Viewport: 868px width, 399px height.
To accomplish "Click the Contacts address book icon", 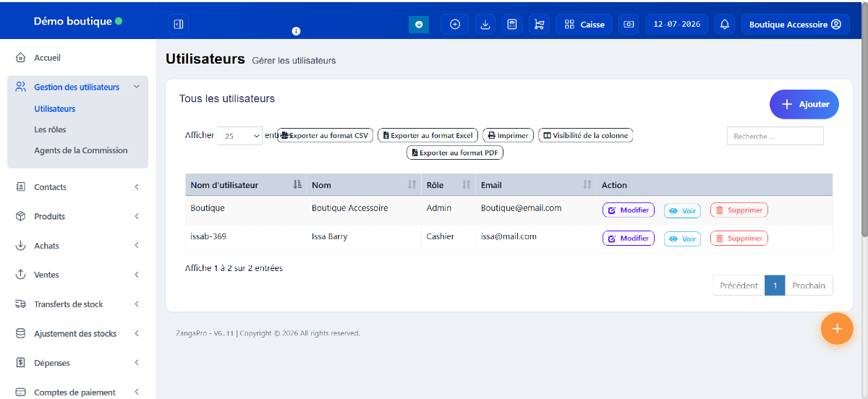I will click(21, 186).
